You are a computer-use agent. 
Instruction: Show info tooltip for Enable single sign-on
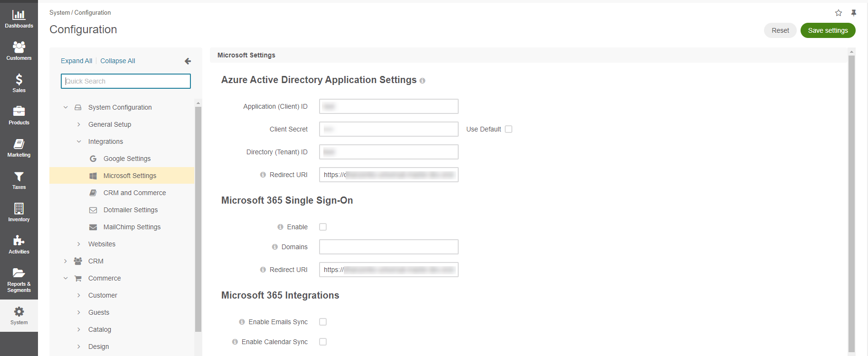(x=281, y=227)
